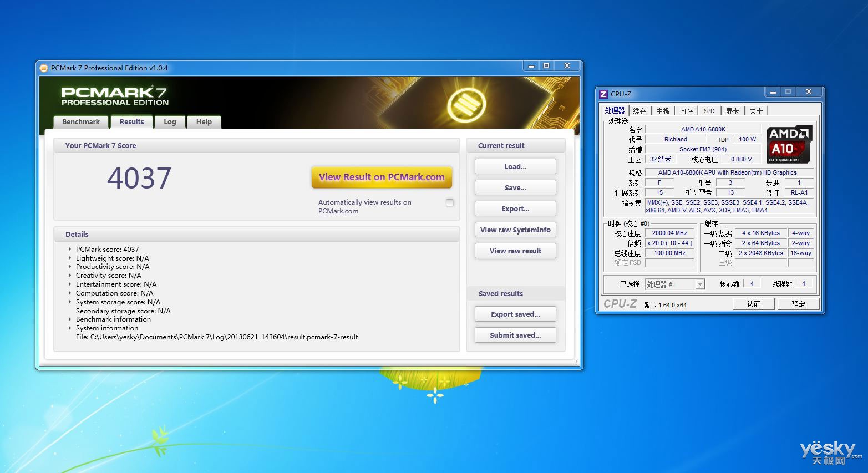Click the 认证 button in CPU-Z

point(753,304)
